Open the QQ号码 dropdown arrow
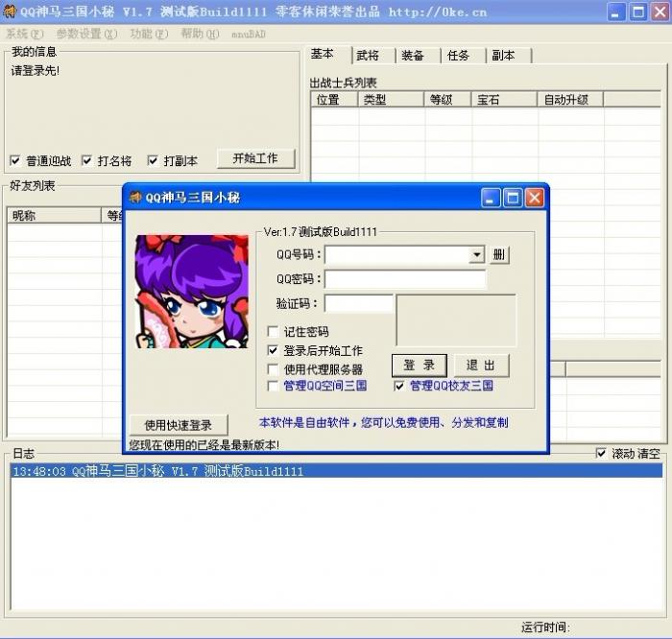The image size is (672, 639). pos(476,255)
